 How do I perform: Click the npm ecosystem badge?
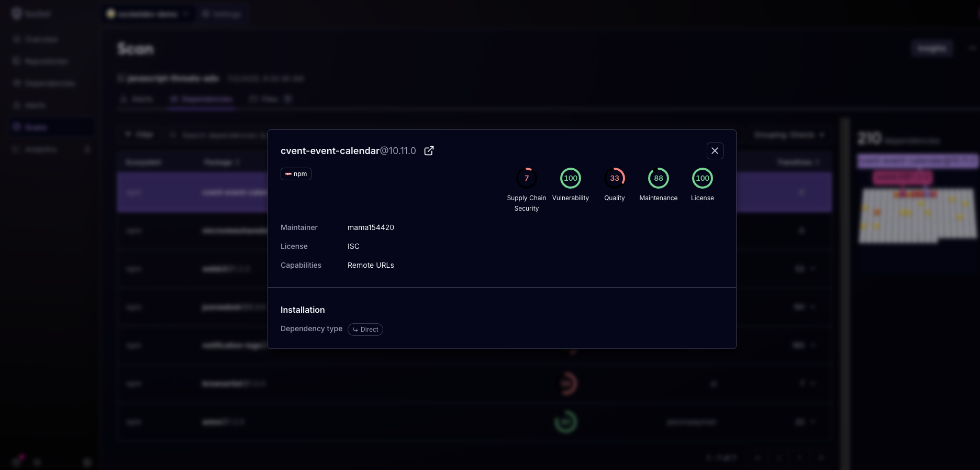pos(296,174)
